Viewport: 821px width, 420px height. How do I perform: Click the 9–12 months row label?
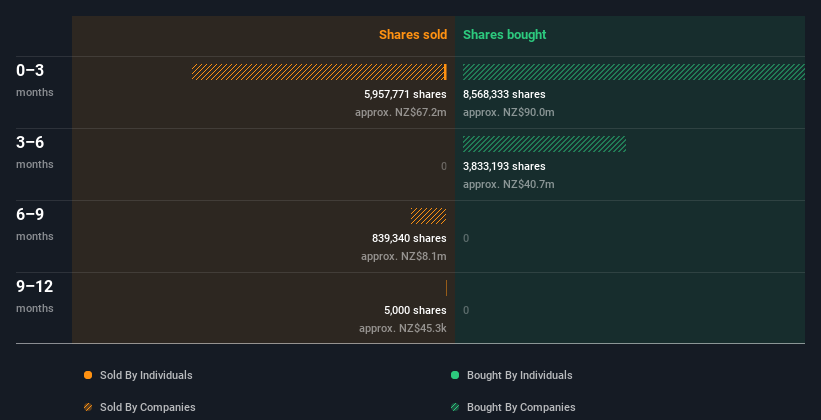(x=35, y=296)
